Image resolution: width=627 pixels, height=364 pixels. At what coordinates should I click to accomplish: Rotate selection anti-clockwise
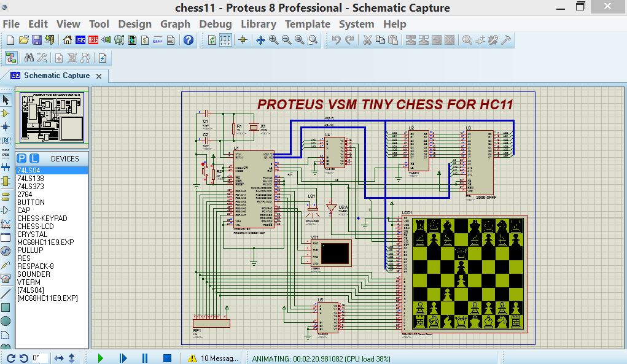[x=24, y=358]
